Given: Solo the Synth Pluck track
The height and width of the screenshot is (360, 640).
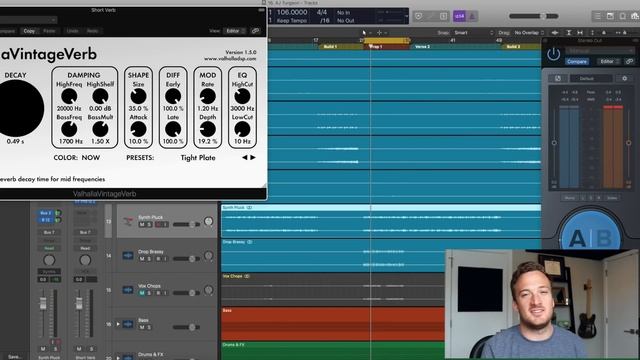Looking at the screenshot, I should point(149,224).
